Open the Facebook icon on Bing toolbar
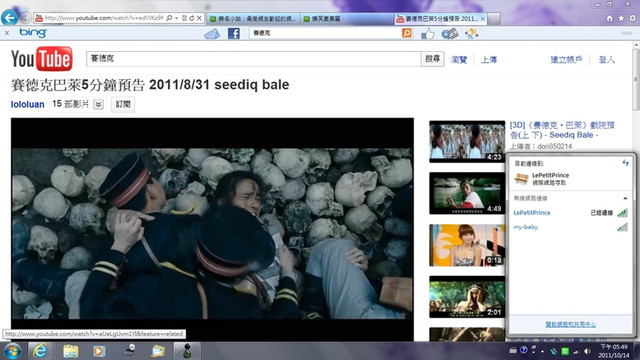This screenshot has height=360, width=640. click(233, 33)
